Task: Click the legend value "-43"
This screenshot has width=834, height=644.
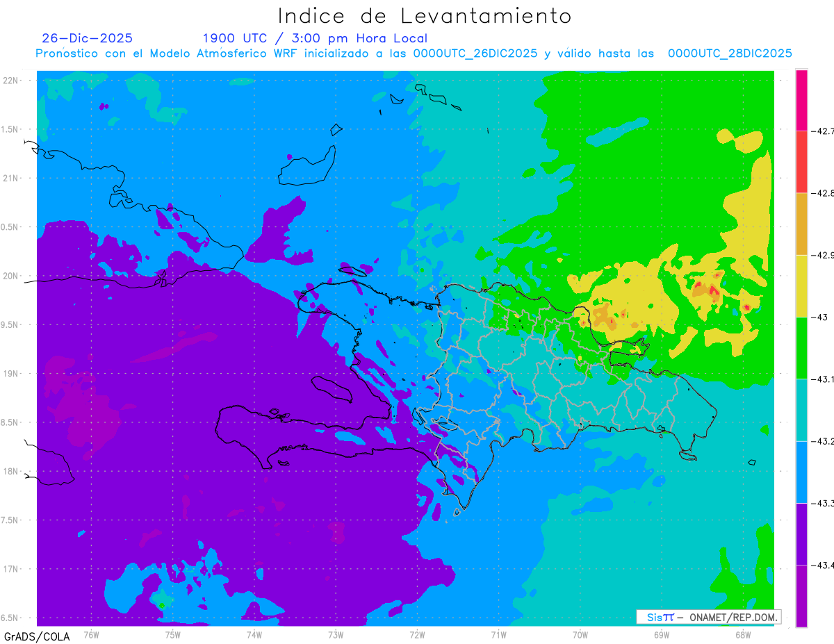Action: click(x=819, y=317)
